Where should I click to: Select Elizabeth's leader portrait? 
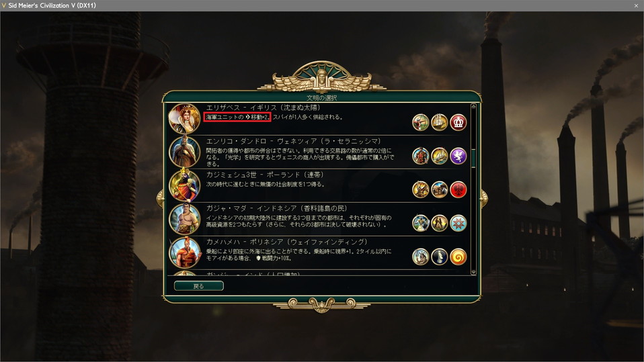[x=184, y=119]
